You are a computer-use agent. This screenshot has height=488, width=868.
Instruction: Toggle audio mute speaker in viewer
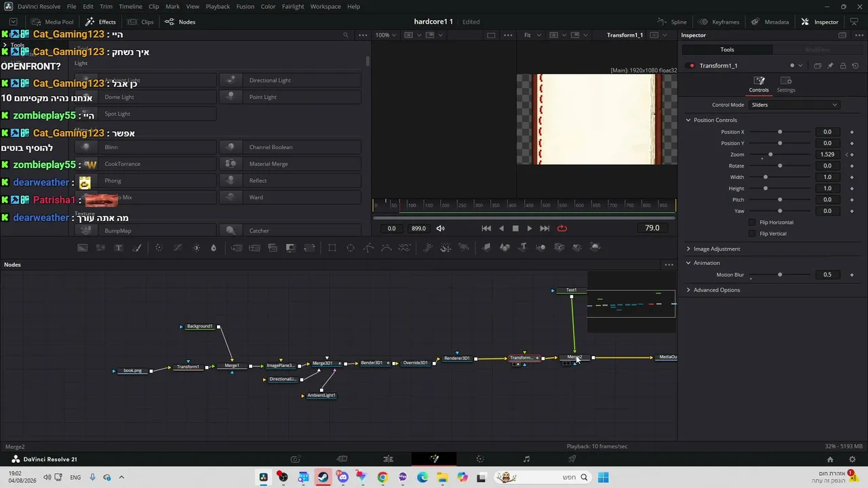[440, 228]
